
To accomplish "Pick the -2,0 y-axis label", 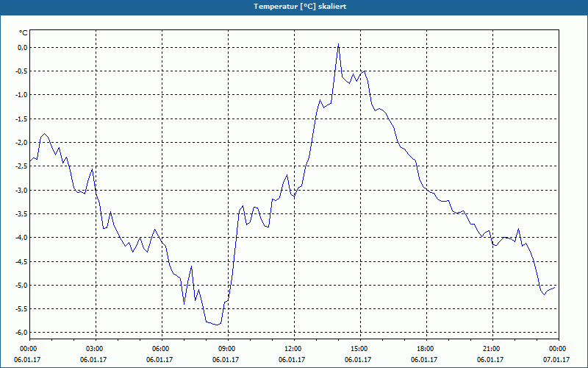I will (21, 142).
